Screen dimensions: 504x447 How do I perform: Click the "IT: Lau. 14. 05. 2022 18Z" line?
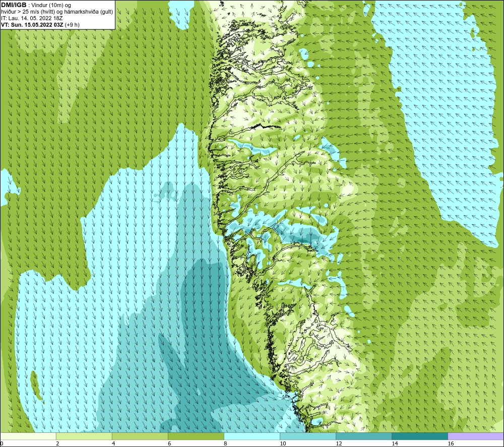[32, 18]
